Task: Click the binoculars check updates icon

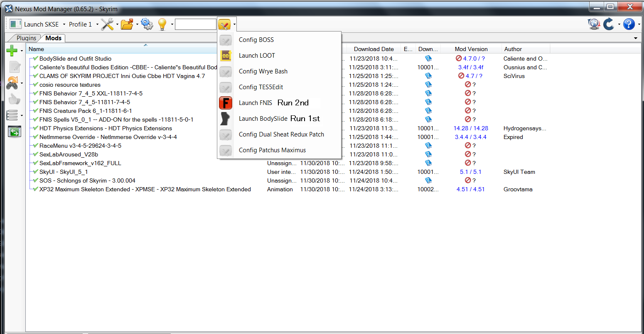Action: click(x=12, y=83)
